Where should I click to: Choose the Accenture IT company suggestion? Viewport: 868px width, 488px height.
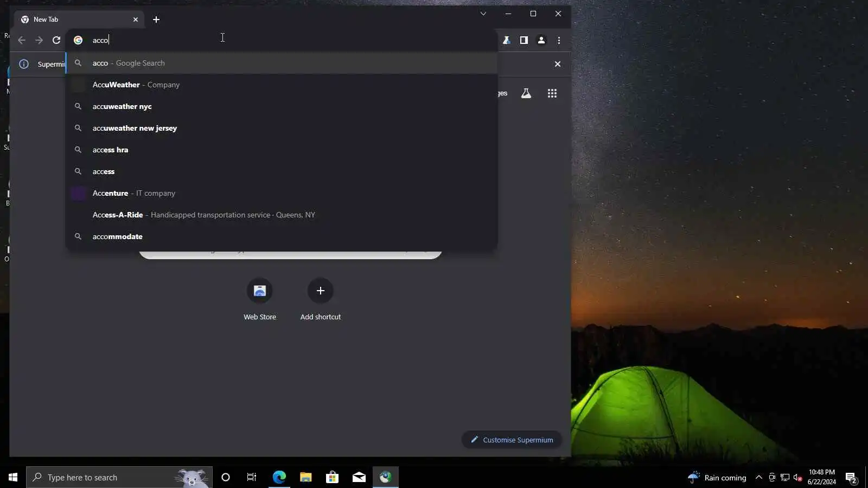282,193
